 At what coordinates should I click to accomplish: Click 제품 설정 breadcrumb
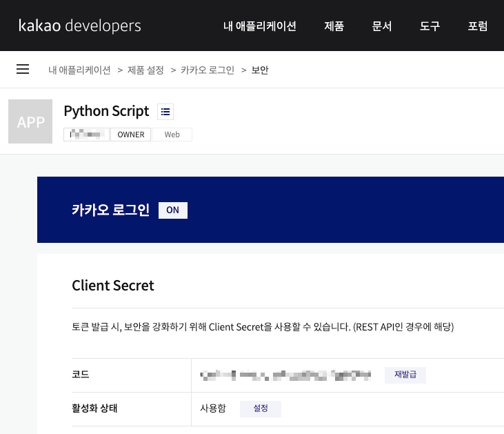click(x=145, y=70)
